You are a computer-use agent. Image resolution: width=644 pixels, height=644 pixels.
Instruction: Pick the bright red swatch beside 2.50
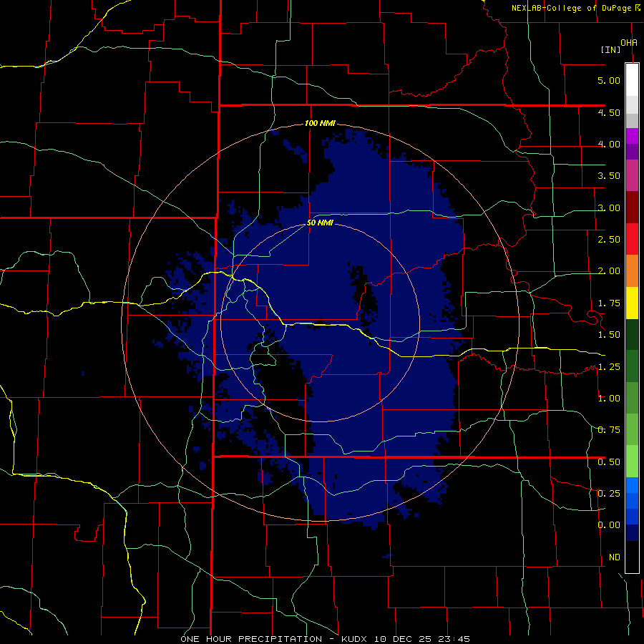[632, 239]
